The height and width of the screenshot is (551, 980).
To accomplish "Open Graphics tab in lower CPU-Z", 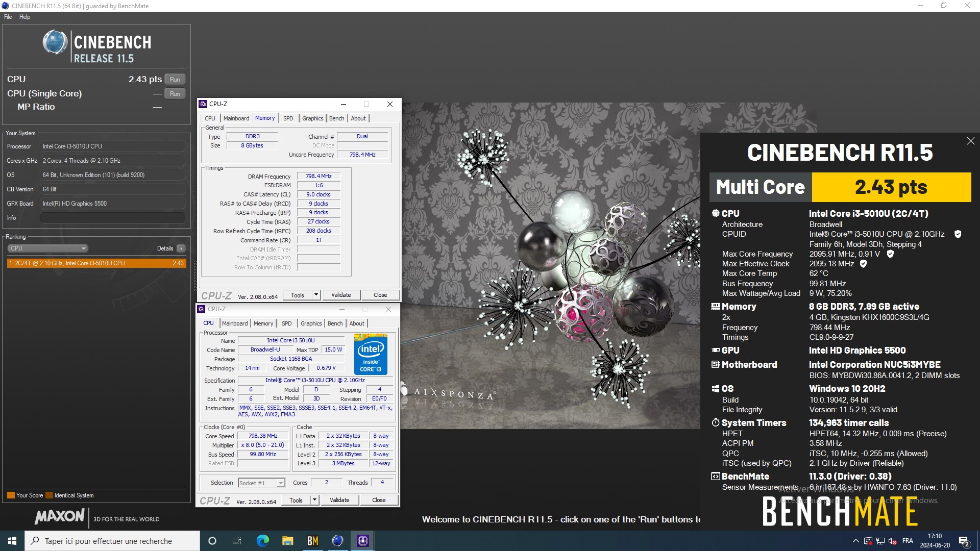I will click(311, 323).
